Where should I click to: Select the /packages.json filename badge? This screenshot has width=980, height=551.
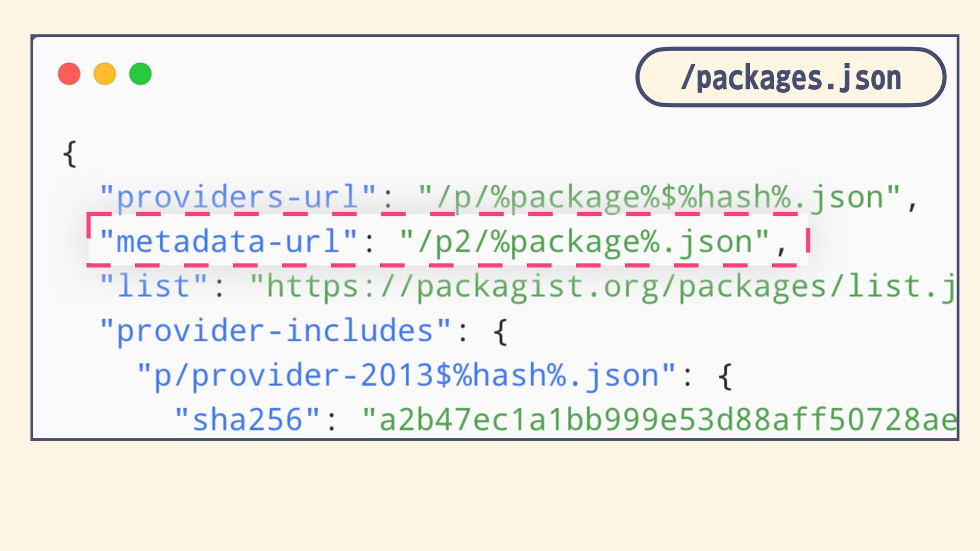(791, 77)
